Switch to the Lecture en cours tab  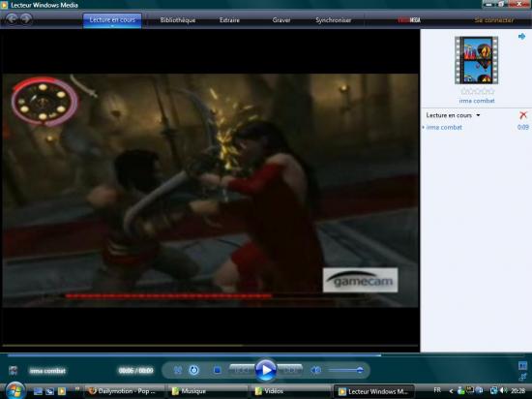pyautogui.click(x=112, y=20)
